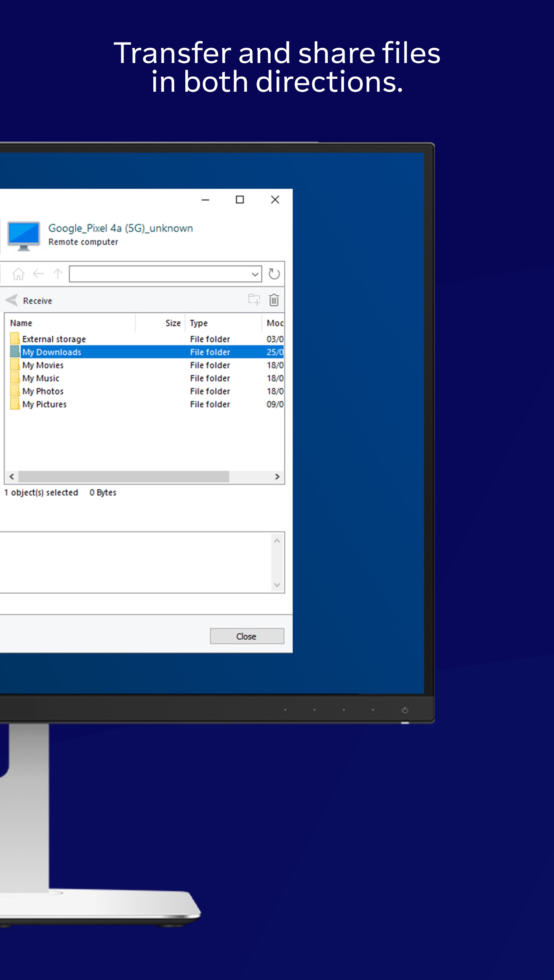
Task: Select the External storage folder
Action: pyautogui.click(x=54, y=339)
